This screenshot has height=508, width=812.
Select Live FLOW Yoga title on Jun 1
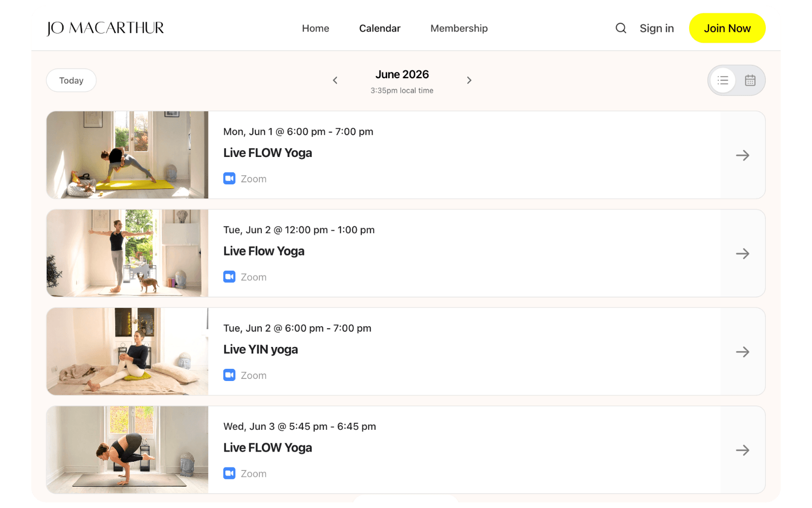[267, 153]
